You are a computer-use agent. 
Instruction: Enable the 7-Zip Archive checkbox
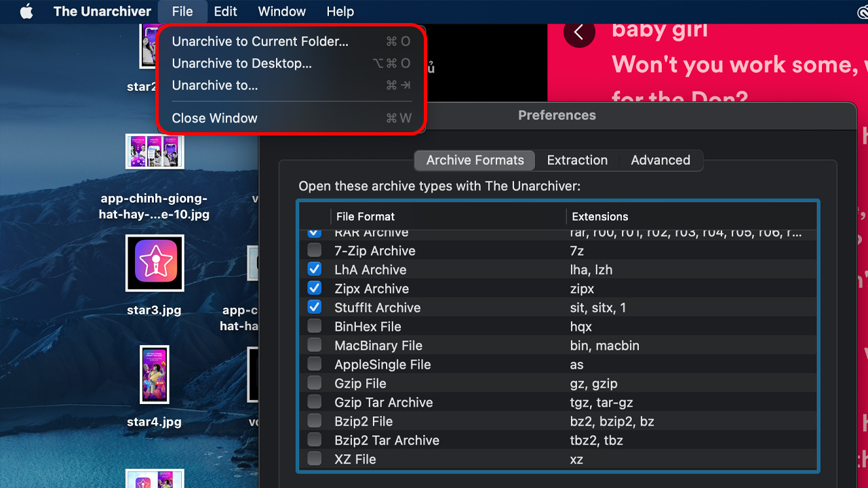pyautogui.click(x=314, y=250)
